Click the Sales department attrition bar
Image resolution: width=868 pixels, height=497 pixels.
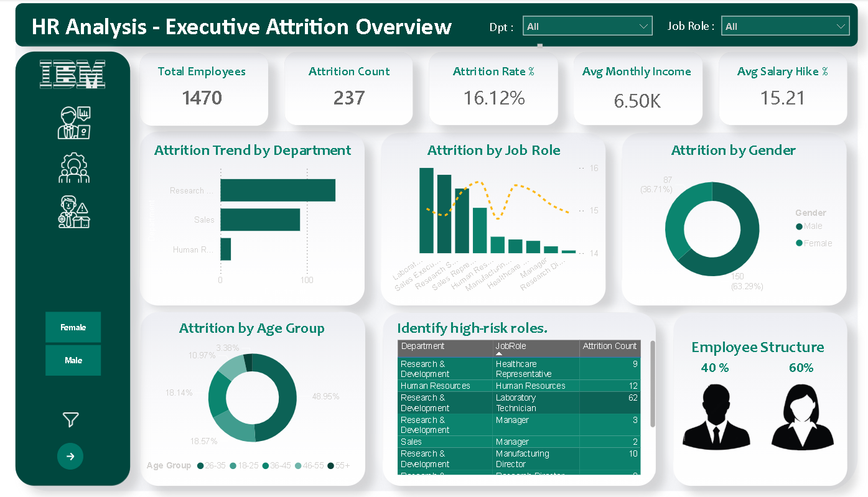pyautogui.click(x=260, y=220)
